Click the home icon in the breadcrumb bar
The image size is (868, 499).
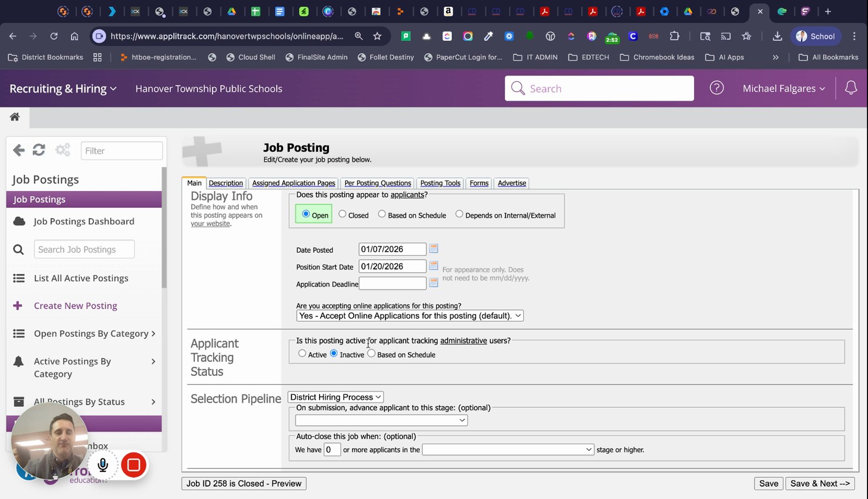[15, 117]
